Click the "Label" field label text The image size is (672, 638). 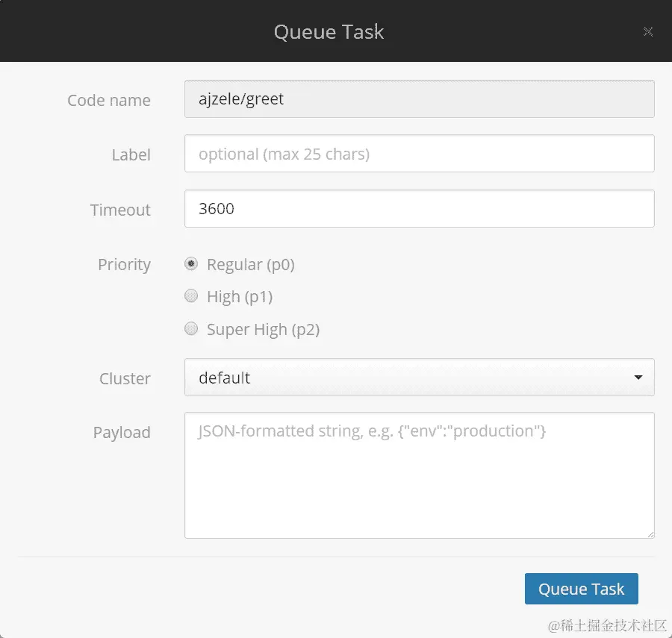pos(131,155)
